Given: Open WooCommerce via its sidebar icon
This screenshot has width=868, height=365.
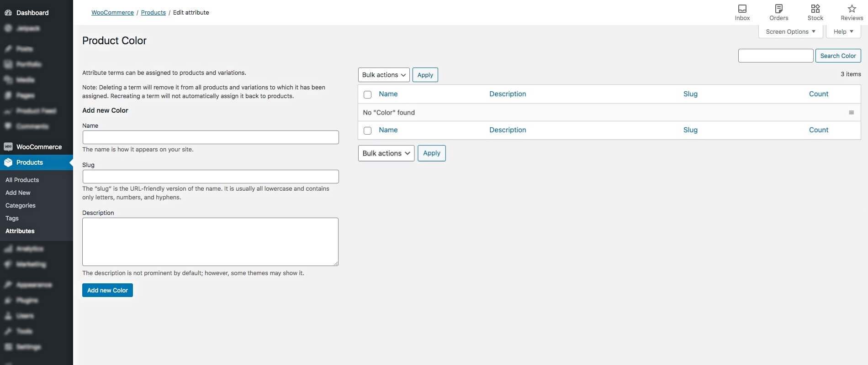Looking at the screenshot, I should (8, 147).
